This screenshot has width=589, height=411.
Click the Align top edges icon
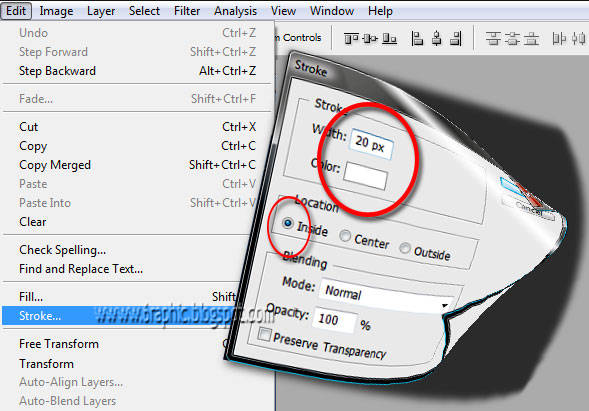click(351, 38)
